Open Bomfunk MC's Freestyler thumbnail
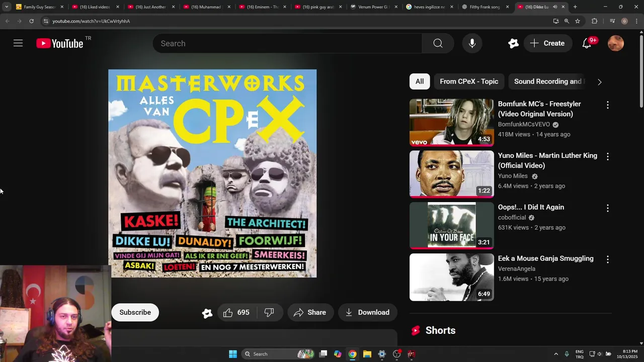The height and width of the screenshot is (362, 644). click(x=451, y=122)
